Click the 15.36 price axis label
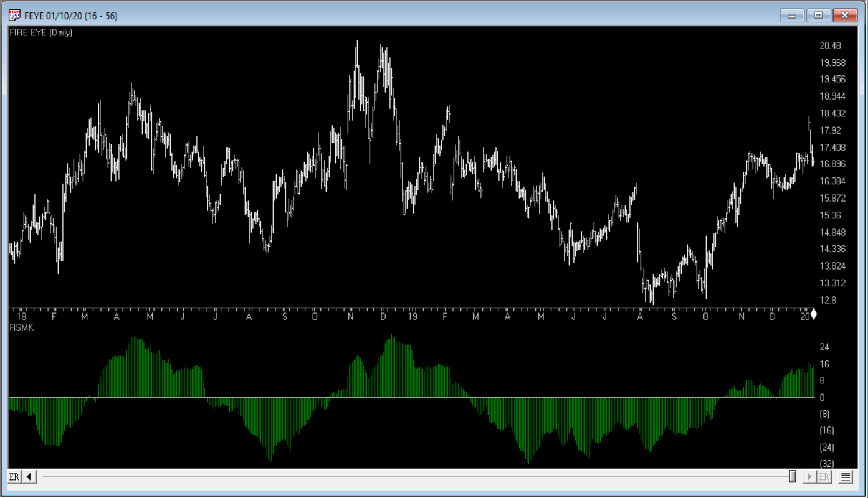Viewport: 868px width, 498px height. [831, 215]
